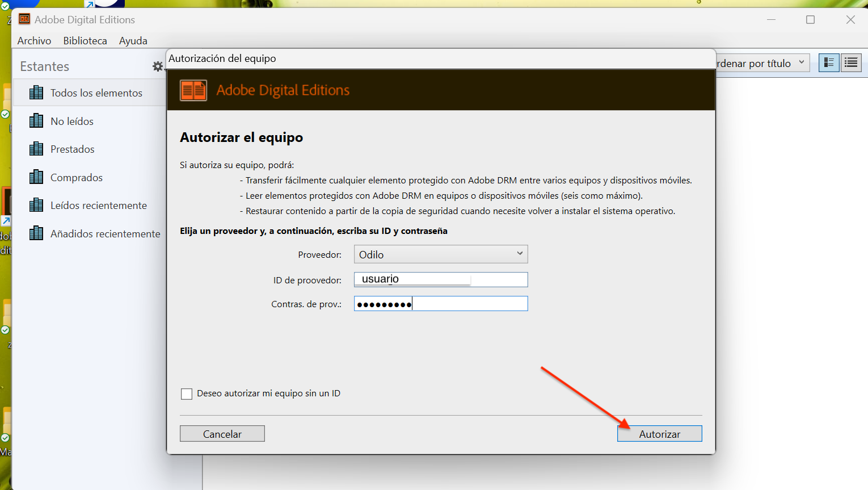Open the Proveedor dropdown showing Odilo
This screenshot has height=490, width=868.
coord(441,254)
